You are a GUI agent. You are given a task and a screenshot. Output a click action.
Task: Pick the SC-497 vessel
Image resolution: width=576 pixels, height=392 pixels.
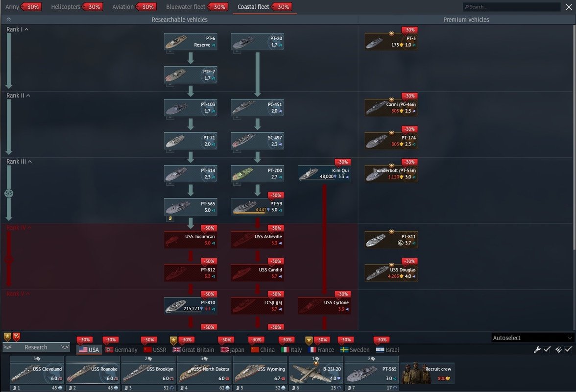pos(258,141)
